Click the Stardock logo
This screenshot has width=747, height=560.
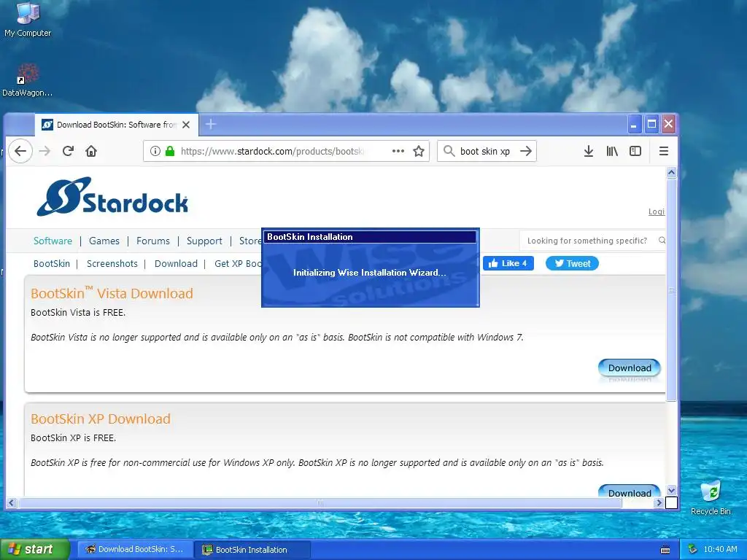(x=112, y=197)
